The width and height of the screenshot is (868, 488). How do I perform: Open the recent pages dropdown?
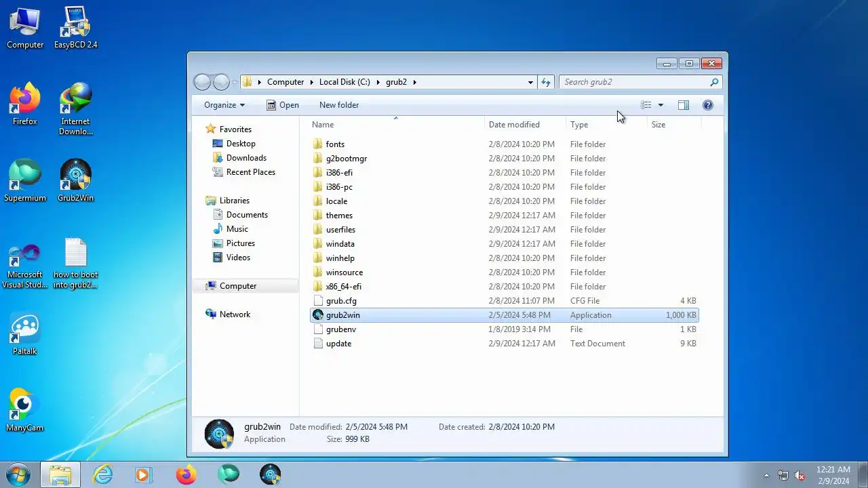point(235,83)
